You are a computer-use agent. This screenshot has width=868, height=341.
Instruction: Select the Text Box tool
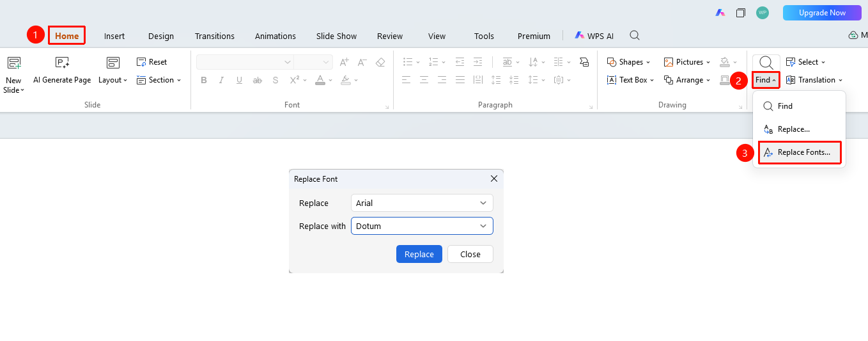[x=627, y=80]
